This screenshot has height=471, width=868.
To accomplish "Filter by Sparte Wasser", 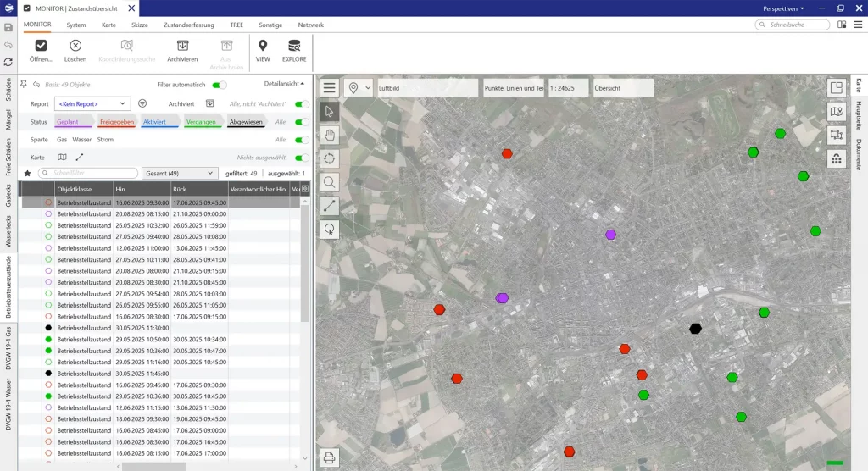I will click(x=82, y=140).
